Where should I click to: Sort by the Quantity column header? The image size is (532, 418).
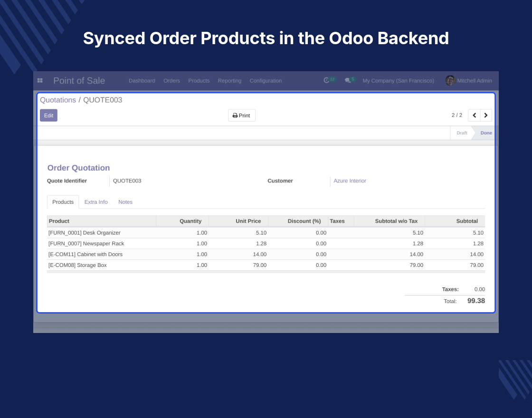pos(182,221)
